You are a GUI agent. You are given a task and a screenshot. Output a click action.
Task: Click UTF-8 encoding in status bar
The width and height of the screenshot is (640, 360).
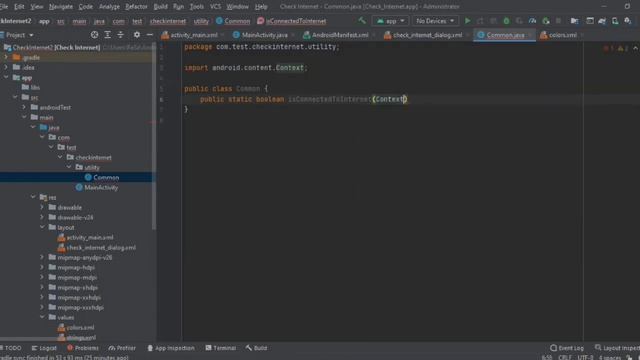pyautogui.click(x=585, y=357)
